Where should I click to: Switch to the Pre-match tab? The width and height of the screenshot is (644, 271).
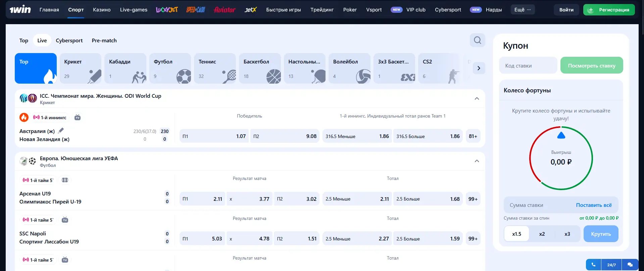click(x=104, y=41)
